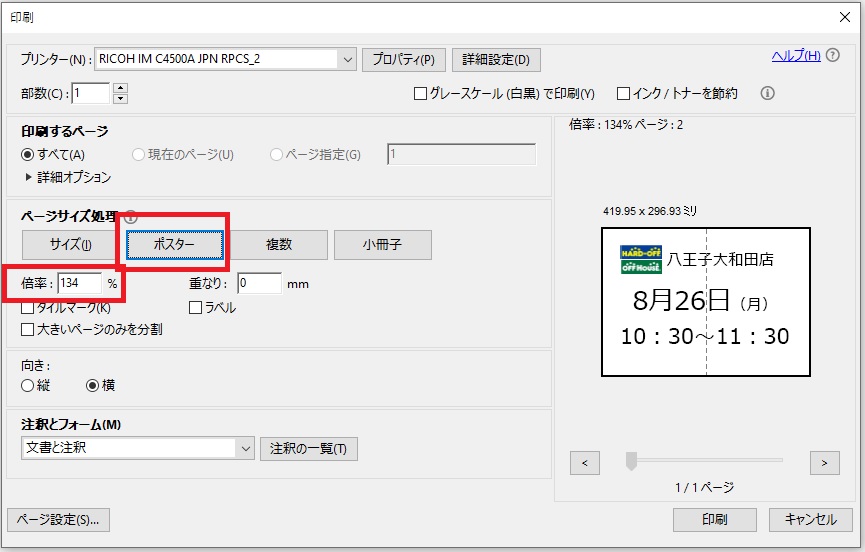Enable grayscale (白黒) printing checkbox
This screenshot has width=865, height=552.
point(421,94)
